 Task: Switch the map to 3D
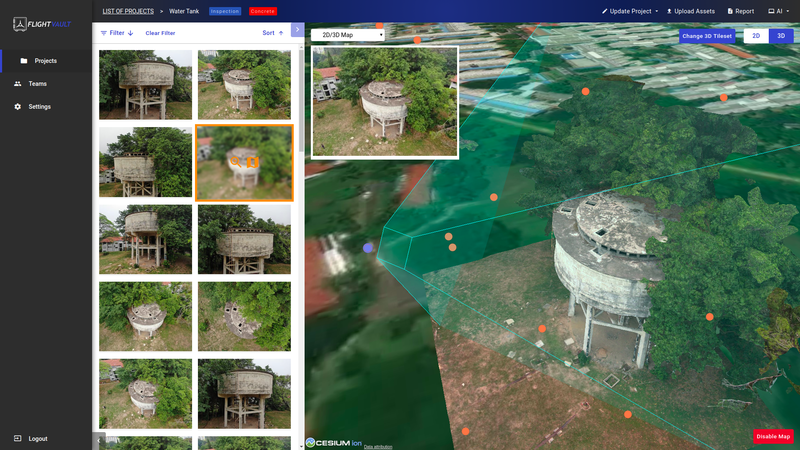[x=781, y=36]
